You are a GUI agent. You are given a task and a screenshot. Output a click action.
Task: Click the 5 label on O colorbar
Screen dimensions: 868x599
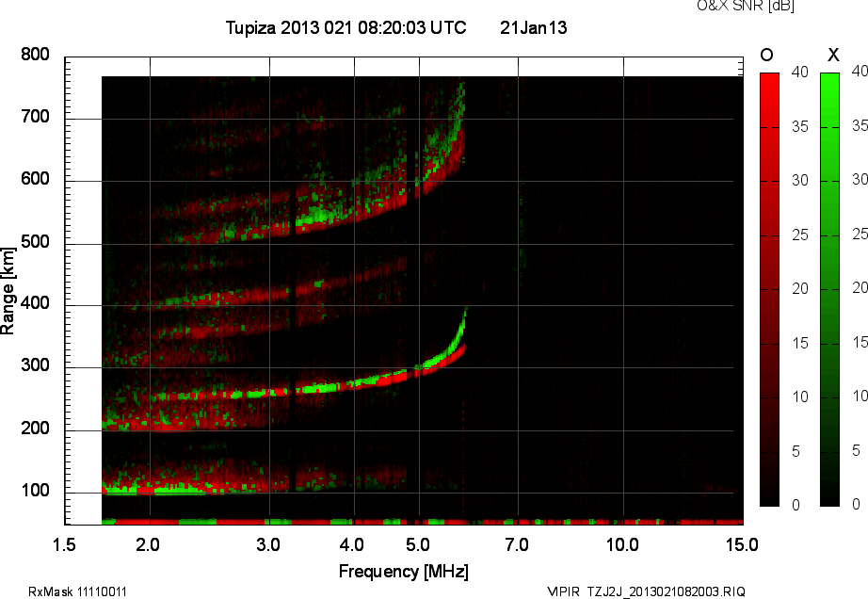pos(796,452)
